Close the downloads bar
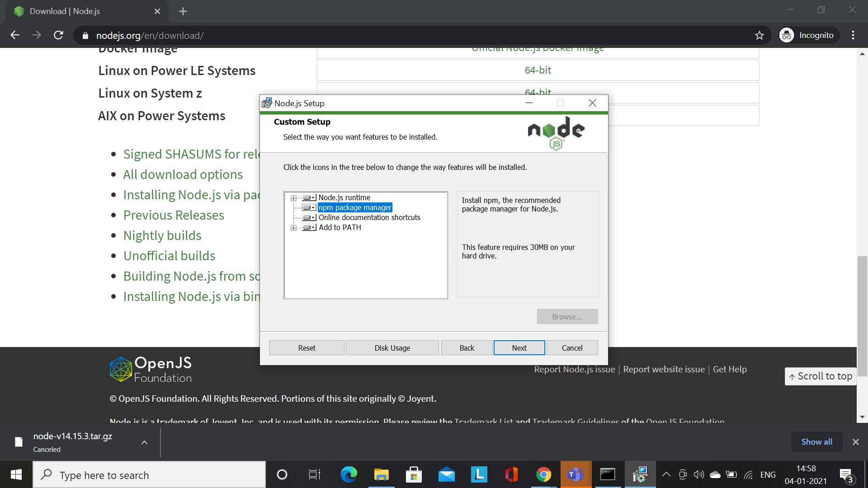 855,442
